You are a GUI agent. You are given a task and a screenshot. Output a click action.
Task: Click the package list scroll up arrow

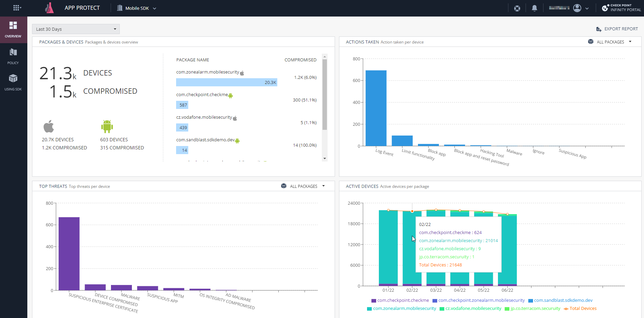[x=325, y=56]
